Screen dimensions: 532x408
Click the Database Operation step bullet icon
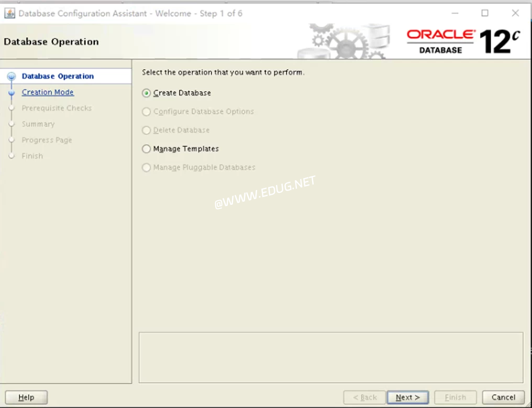[x=12, y=76]
